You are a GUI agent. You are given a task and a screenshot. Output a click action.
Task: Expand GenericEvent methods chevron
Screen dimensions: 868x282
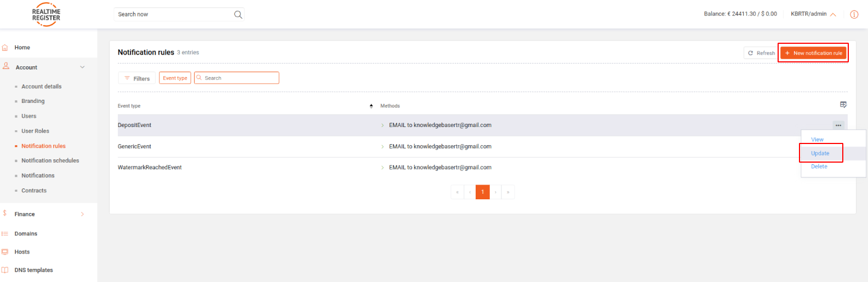tap(382, 147)
